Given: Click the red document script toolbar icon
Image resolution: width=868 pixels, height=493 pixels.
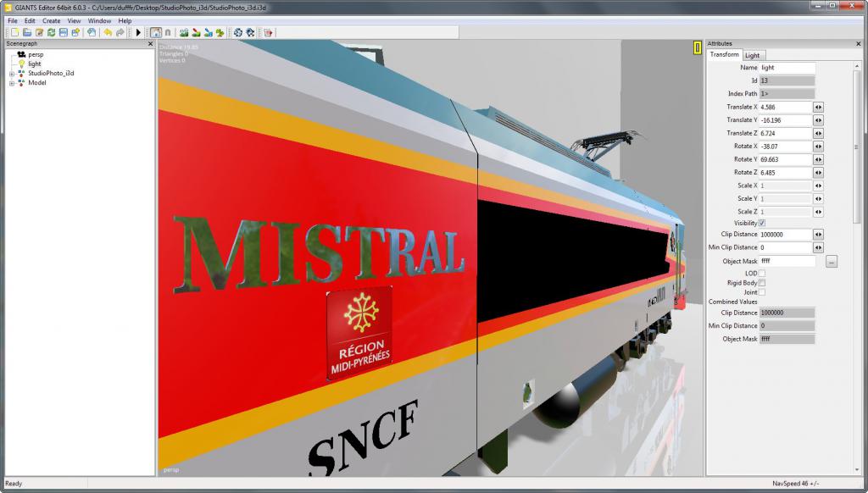Looking at the screenshot, I should [x=269, y=33].
